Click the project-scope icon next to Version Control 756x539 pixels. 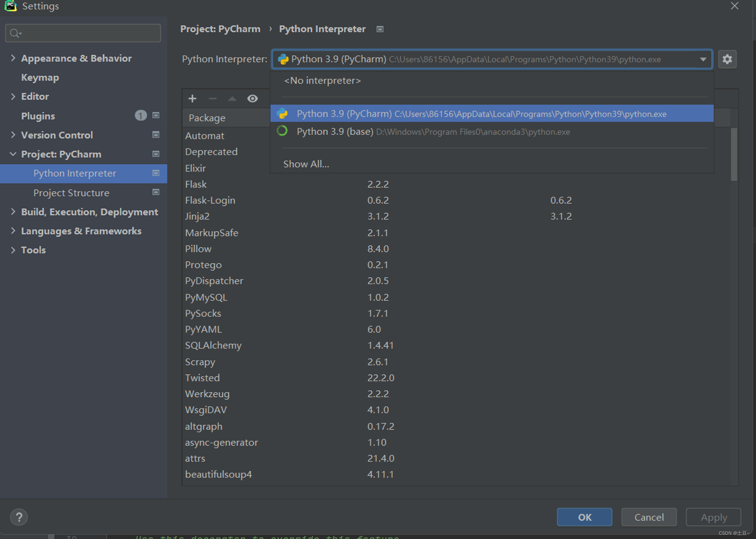point(156,135)
